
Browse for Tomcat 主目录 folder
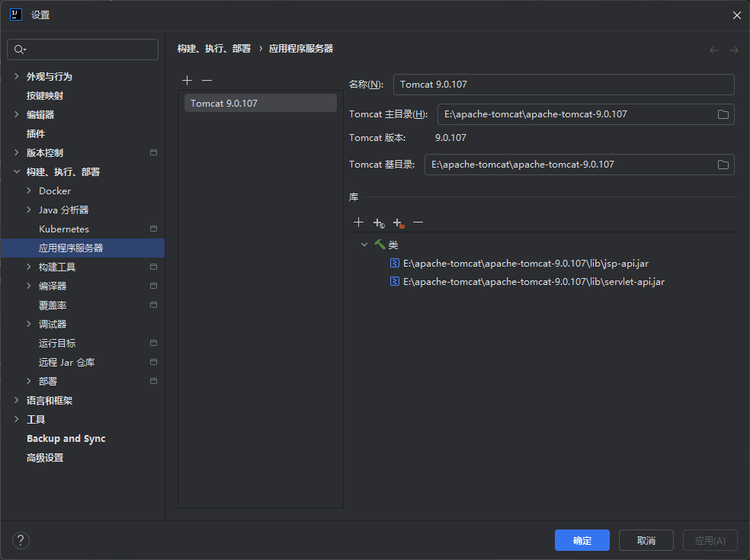pyautogui.click(x=723, y=114)
